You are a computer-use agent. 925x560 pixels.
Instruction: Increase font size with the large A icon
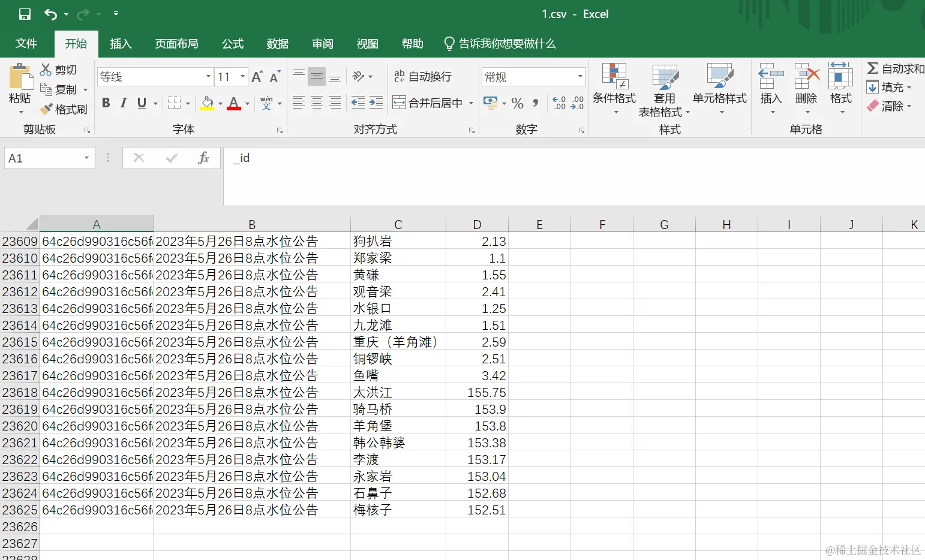coord(257,77)
